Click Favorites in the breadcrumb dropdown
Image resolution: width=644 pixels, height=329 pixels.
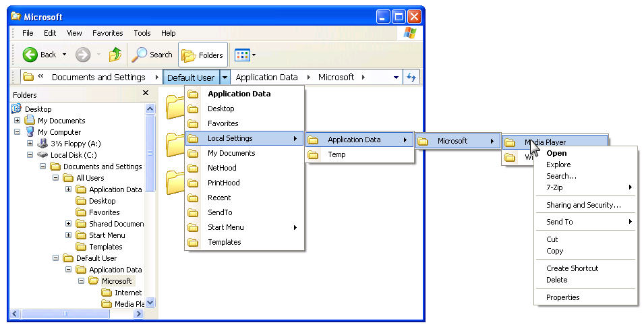point(244,123)
